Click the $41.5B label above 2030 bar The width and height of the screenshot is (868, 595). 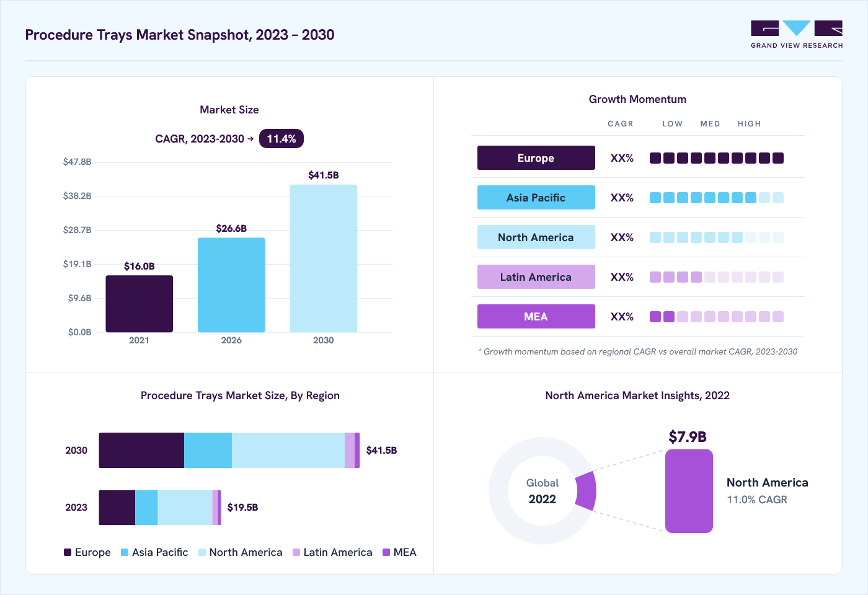pyautogui.click(x=324, y=175)
